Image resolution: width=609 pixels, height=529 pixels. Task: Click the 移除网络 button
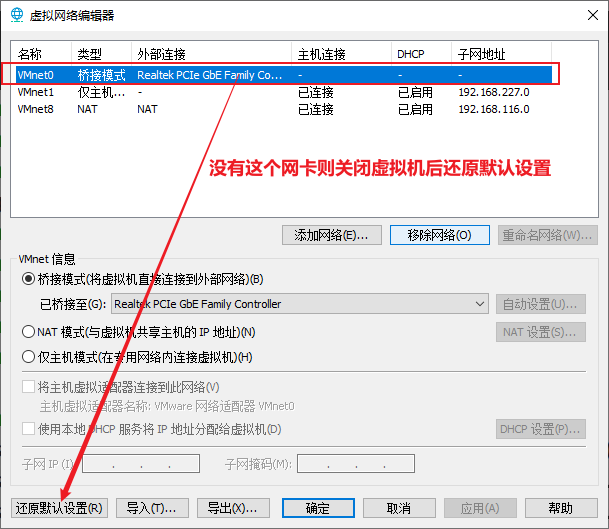(439, 235)
